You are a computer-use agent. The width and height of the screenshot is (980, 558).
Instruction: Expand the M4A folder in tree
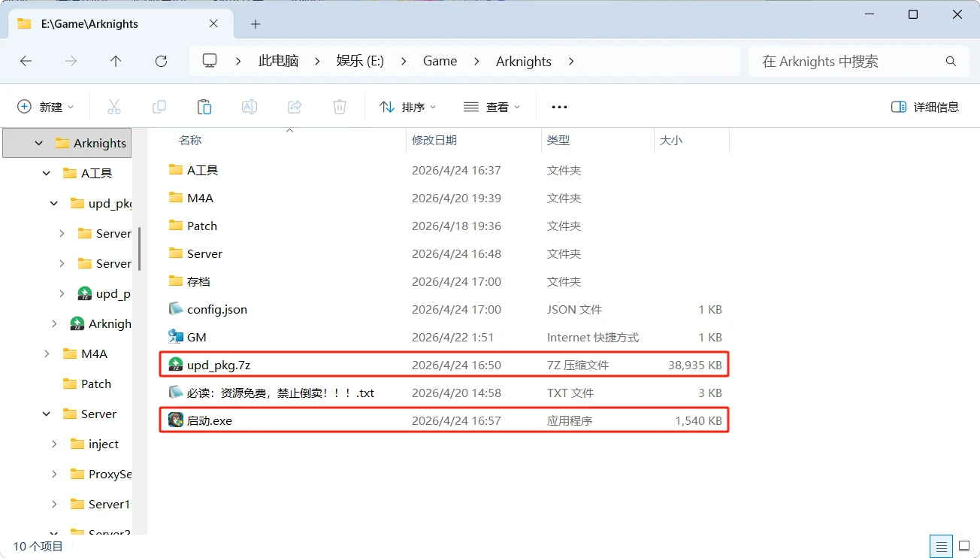coord(47,353)
